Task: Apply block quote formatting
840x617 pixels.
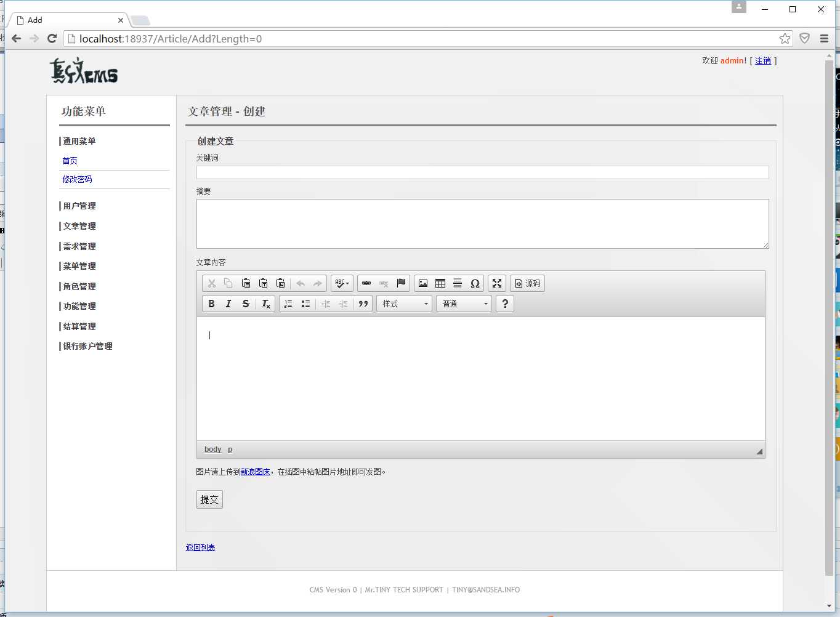Action: pos(363,304)
